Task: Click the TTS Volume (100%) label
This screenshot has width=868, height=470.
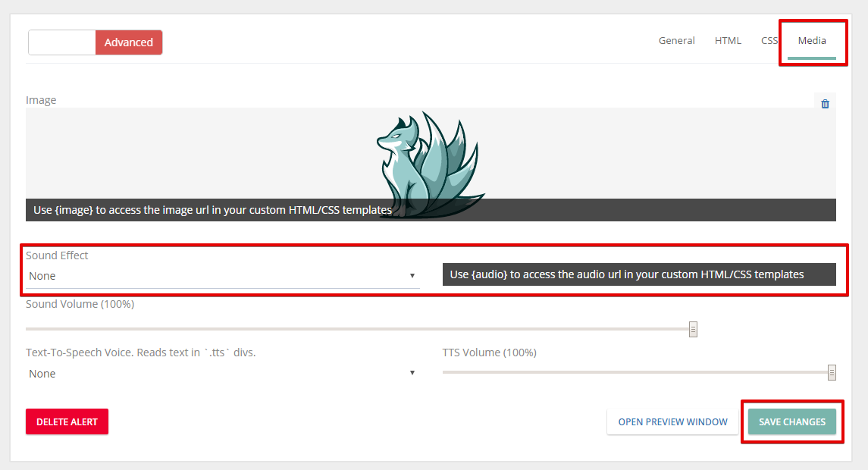Action: 490,352
